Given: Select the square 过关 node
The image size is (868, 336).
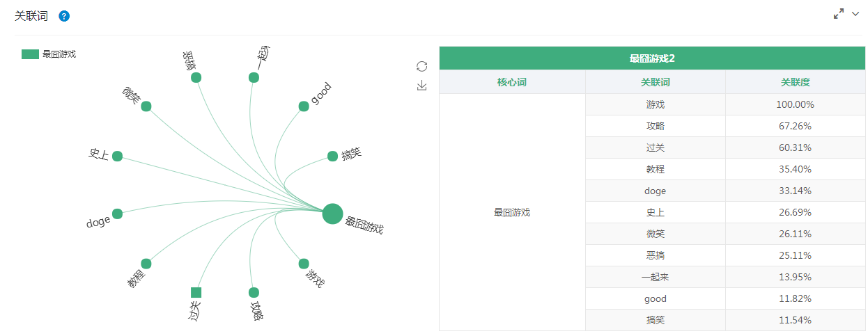Looking at the screenshot, I should pos(196,292).
